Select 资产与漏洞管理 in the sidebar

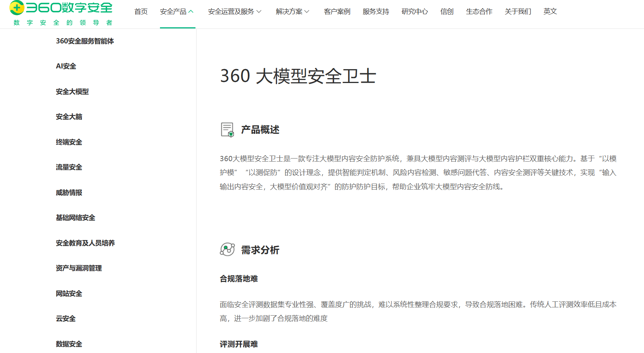click(x=79, y=268)
